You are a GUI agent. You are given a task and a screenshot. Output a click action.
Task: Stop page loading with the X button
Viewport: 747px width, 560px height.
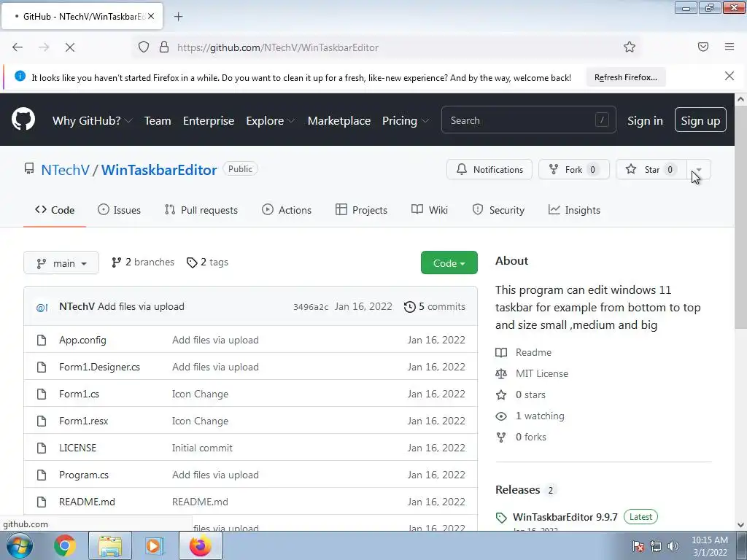click(69, 47)
